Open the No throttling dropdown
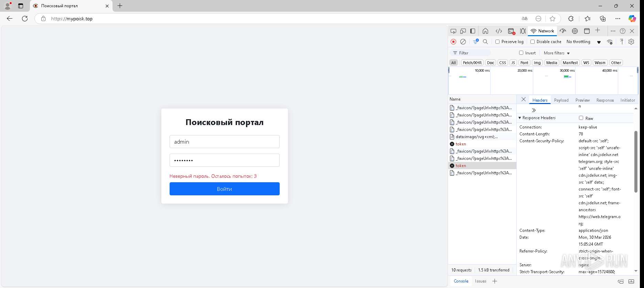644x288 pixels. [583, 42]
